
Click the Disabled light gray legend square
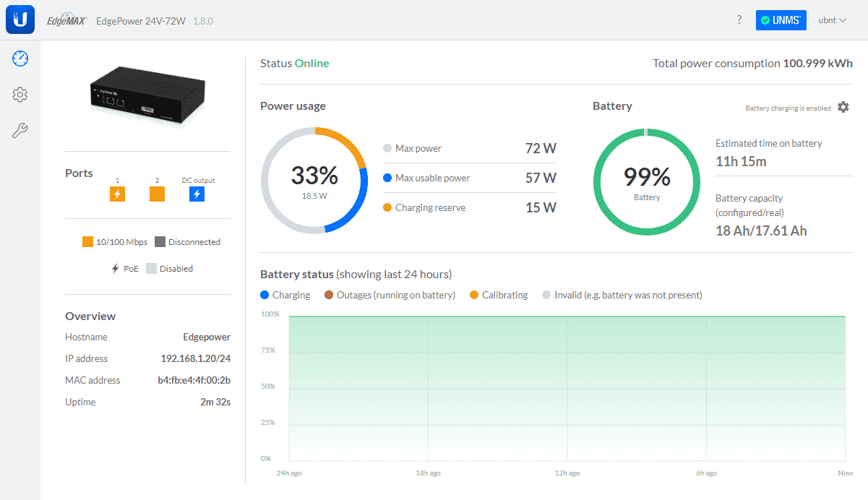[151, 269]
